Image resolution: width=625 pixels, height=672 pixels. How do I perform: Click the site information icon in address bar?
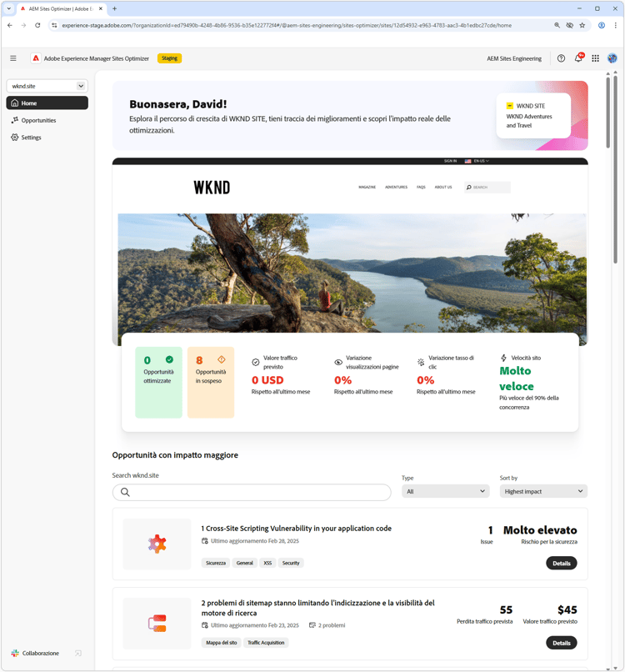tap(54, 25)
